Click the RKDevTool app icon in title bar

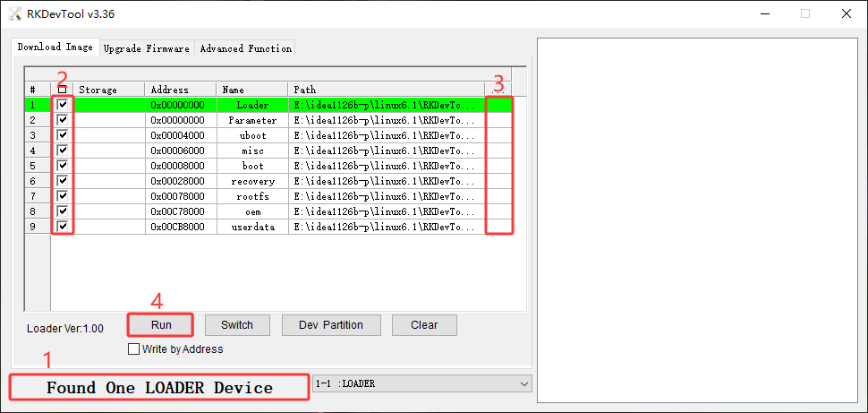[15, 14]
